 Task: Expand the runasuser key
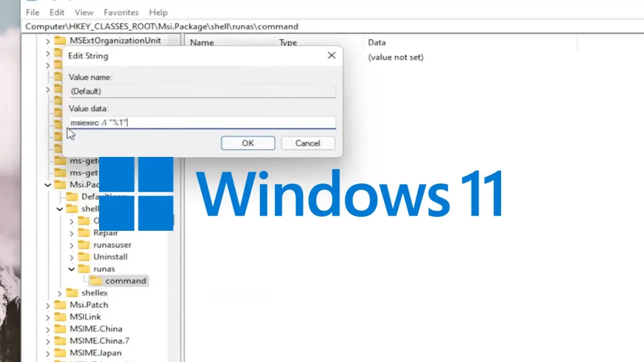click(71, 245)
